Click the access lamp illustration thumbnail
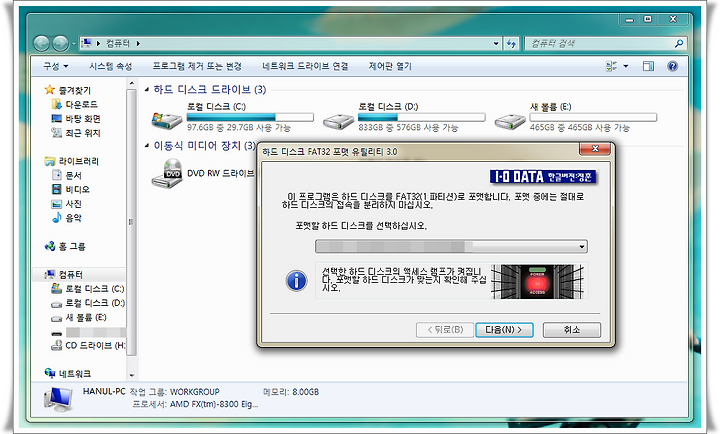720x434 pixels. click(537, 282)
